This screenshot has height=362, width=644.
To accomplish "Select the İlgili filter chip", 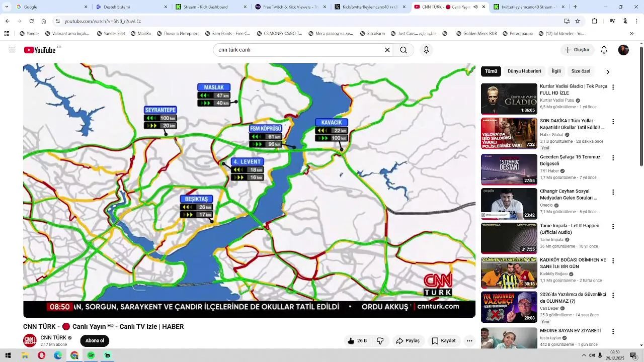I will point(556,71).
